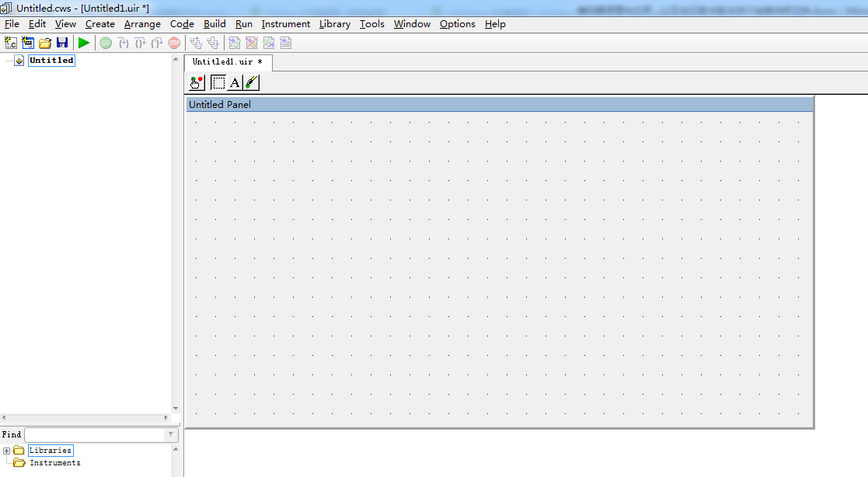The height and width of the screenshot is (477, 868).
Task: Save the file with the floppy disk icon
Action: point(62,43)
